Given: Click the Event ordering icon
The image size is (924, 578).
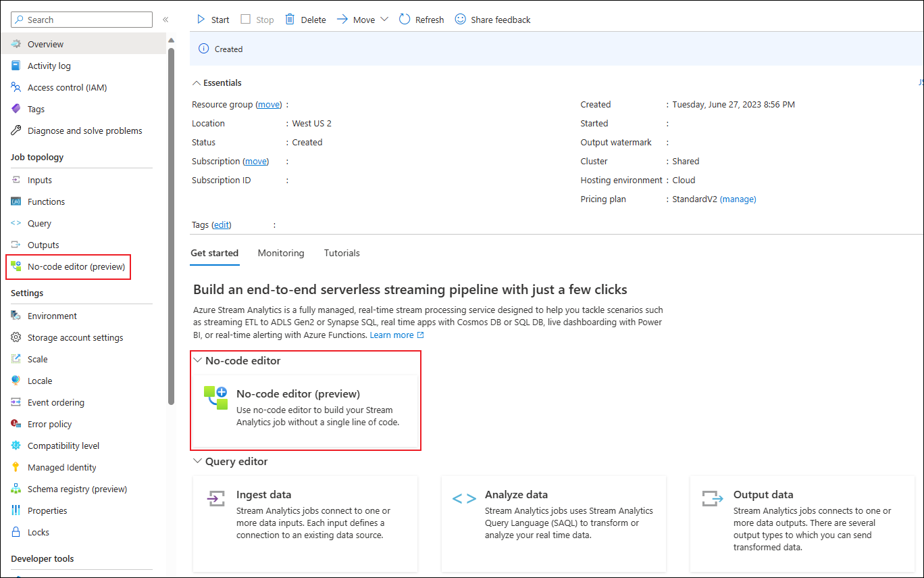Looking at the screenshot, I should (x=16, y=402).
